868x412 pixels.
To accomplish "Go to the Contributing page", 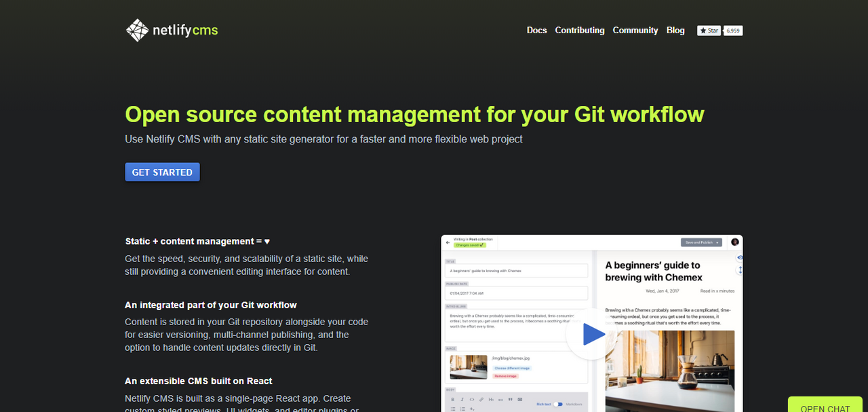I will pyautogui.click(x=579, y=31).
